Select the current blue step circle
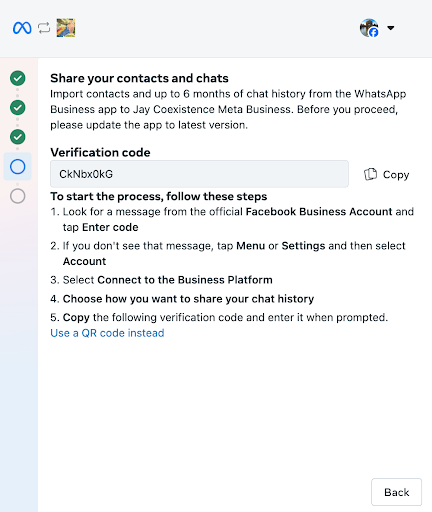This screenshot has height=512, width=432. click(x=18, y=166)
